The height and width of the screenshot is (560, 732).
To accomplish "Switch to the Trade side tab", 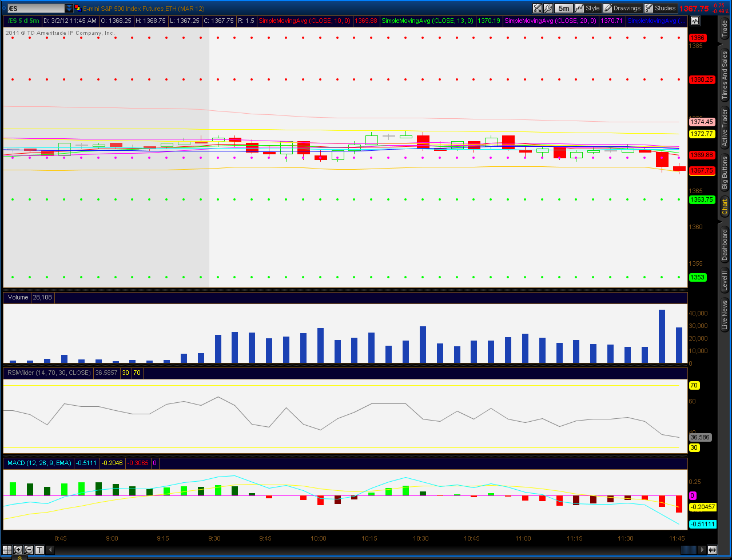I will point(725,30).
